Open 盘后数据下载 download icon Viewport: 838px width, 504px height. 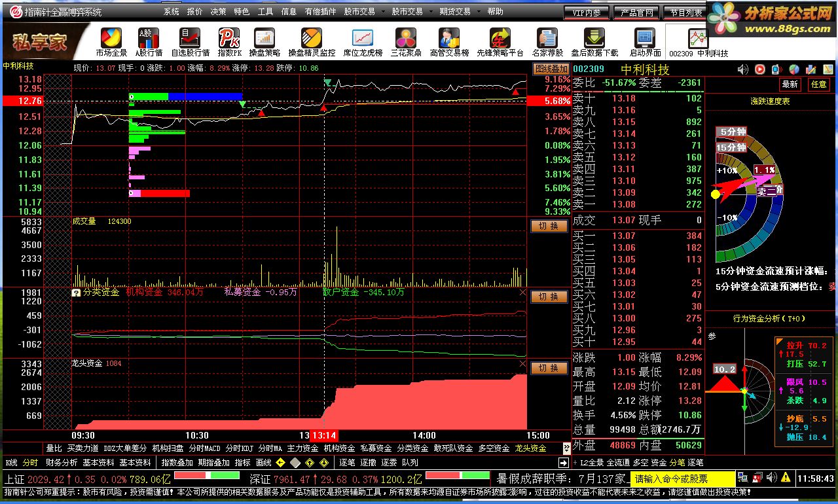pyautogui.click(x=594, y=42)
